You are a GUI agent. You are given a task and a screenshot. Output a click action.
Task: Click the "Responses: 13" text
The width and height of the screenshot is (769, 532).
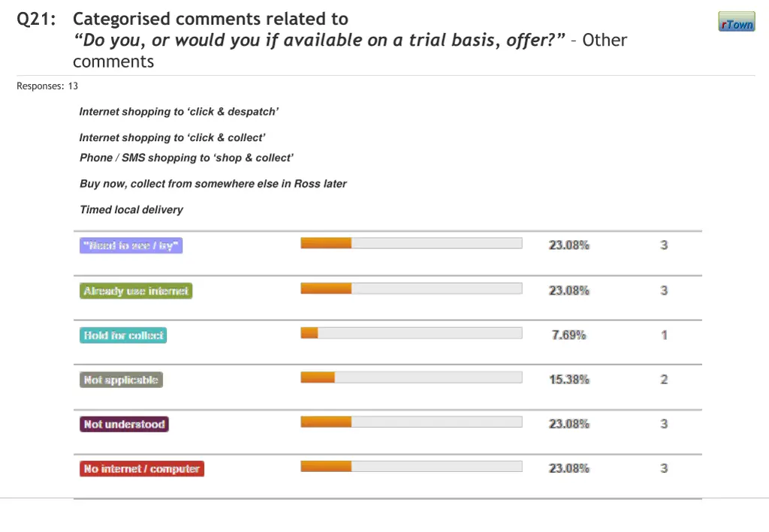click(x=47, y=86)
